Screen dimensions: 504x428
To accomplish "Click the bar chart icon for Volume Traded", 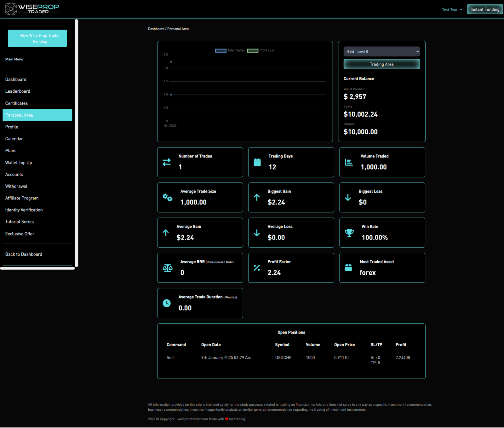I will (x=349, y=162).
